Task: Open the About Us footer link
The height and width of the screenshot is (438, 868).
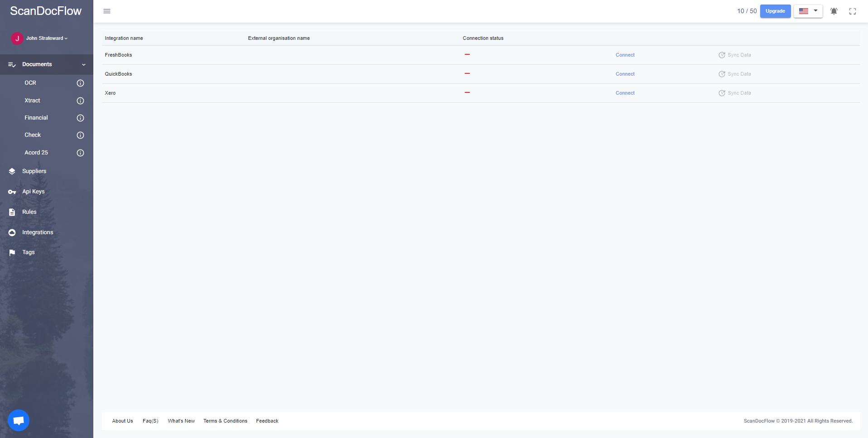Action: point(123,421)
